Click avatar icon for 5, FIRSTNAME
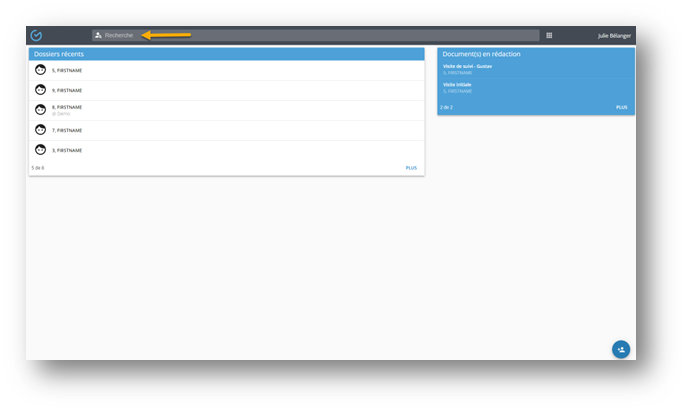The width and height of the screenshot is (688, 412). (x=41, y=70)
